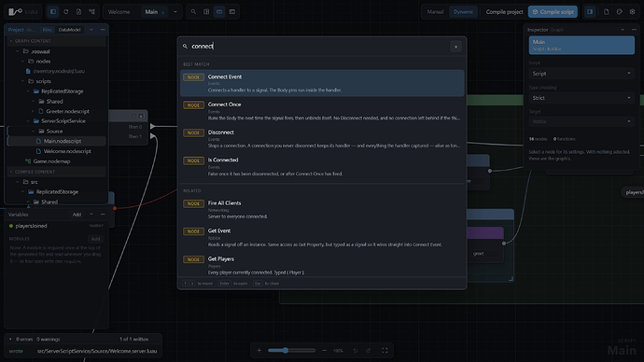Click Main script header card in Inspector
Image resolution: width=644 pixels, height=362 pixels.
pos(581,45)
